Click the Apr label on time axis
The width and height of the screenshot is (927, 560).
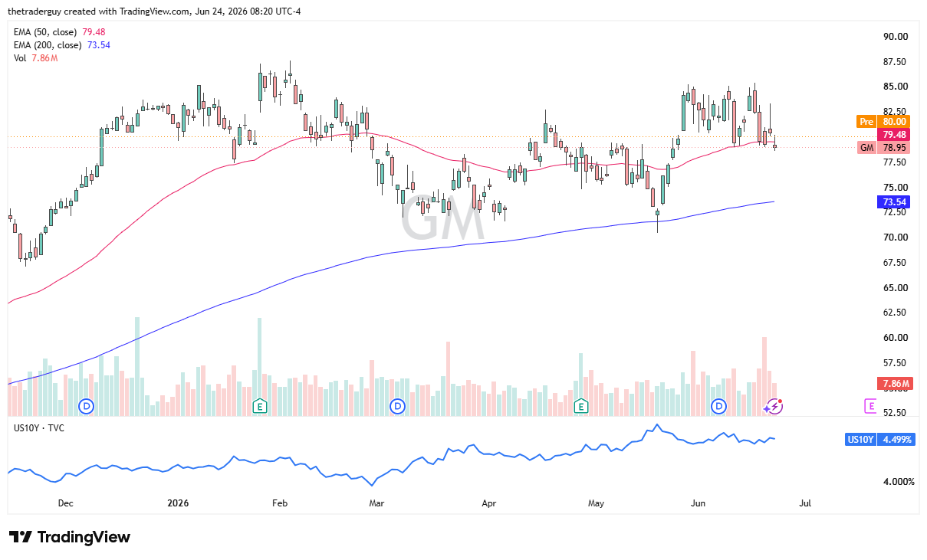pyautogui.click(x=489, y=503)
